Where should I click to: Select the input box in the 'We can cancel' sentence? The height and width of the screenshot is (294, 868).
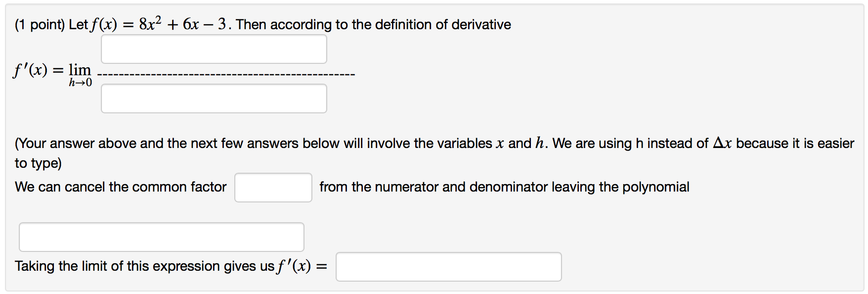[273, 187]
